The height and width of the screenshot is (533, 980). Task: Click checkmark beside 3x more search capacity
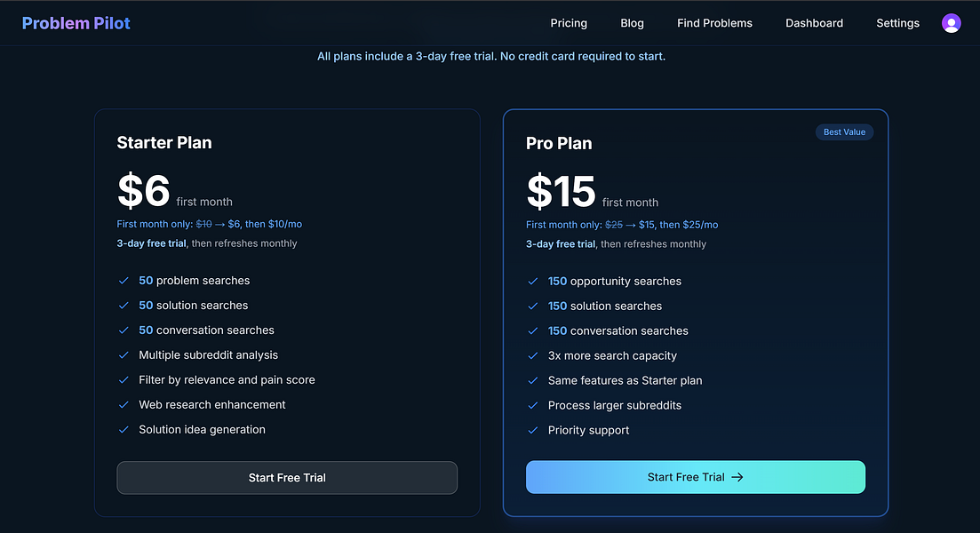(x=533, y=356)
